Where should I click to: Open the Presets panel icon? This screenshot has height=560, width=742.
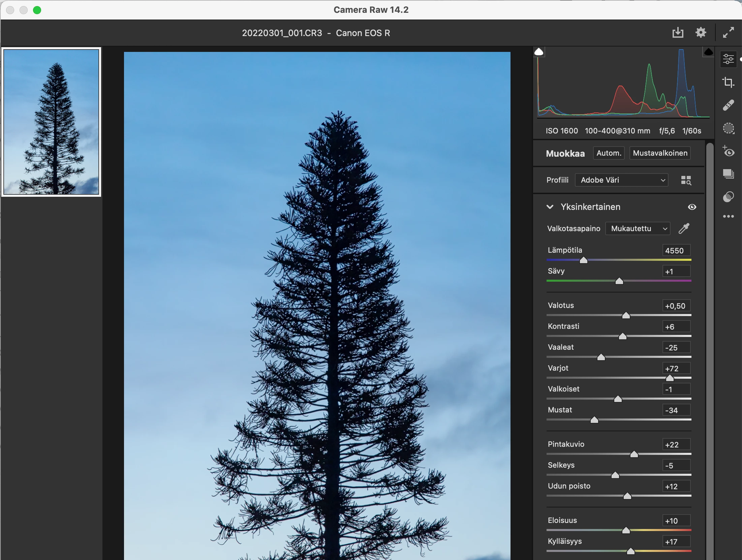coord(728,197)
